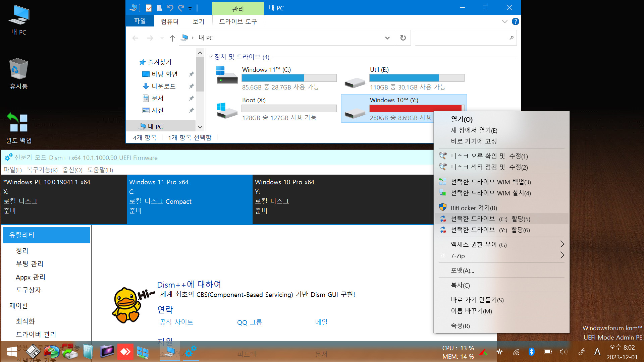Click the New Folder icon in Explorer title bar
This screenshot has height=362, width=644.
point(159,8)
